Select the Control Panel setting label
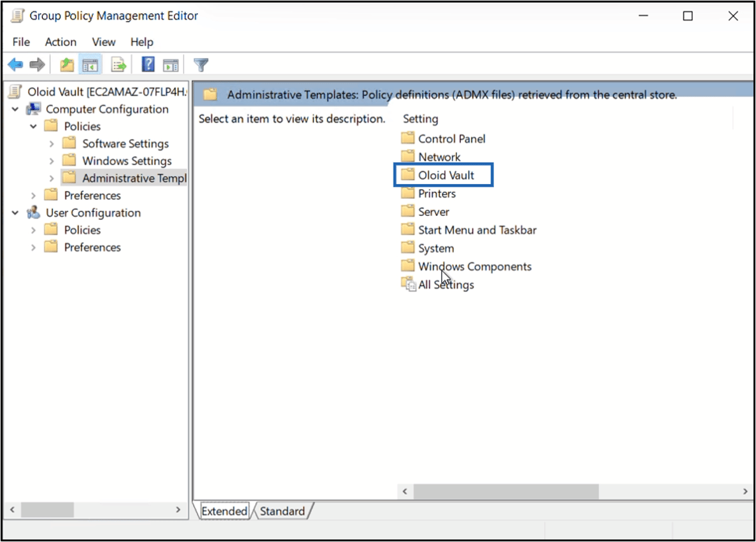 point(452,138)
